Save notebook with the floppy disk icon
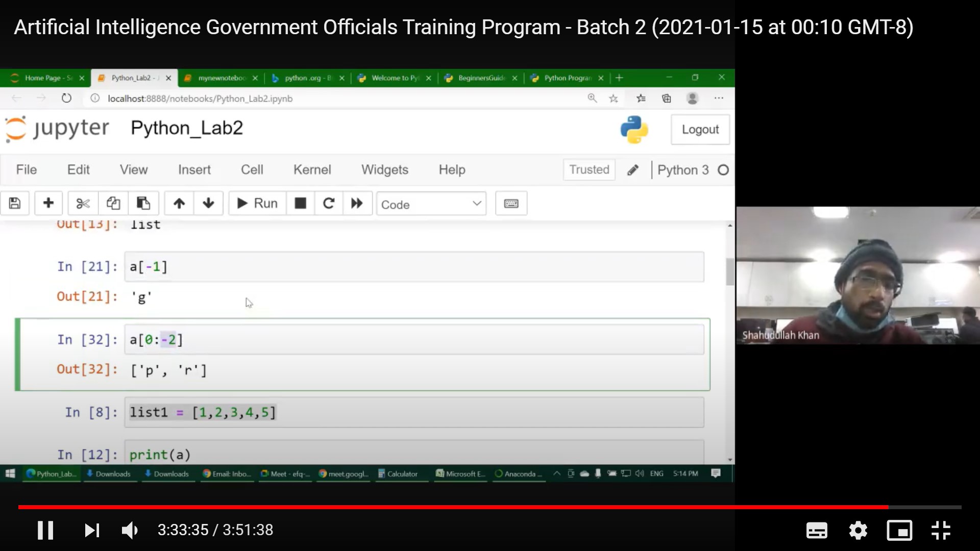 [15, 204]
